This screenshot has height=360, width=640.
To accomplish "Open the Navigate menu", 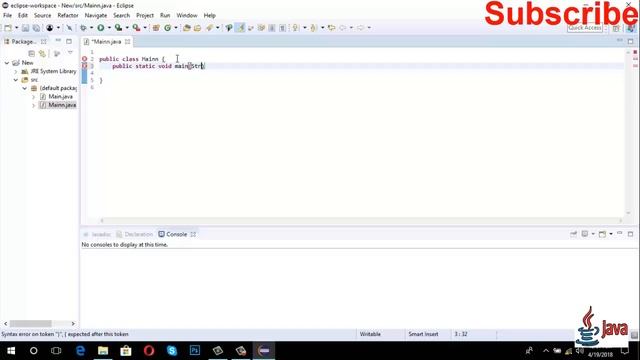I will 96,16.
